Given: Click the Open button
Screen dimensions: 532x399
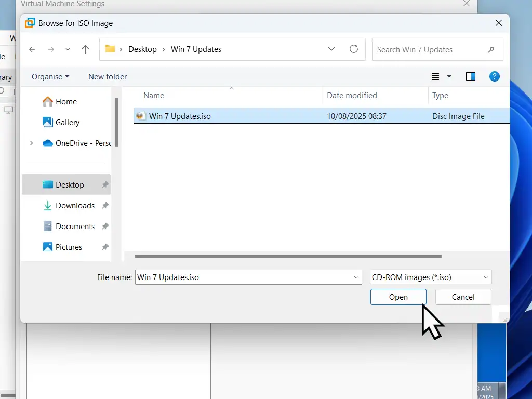Looking at the screenshot, I should tap(398, 297).
